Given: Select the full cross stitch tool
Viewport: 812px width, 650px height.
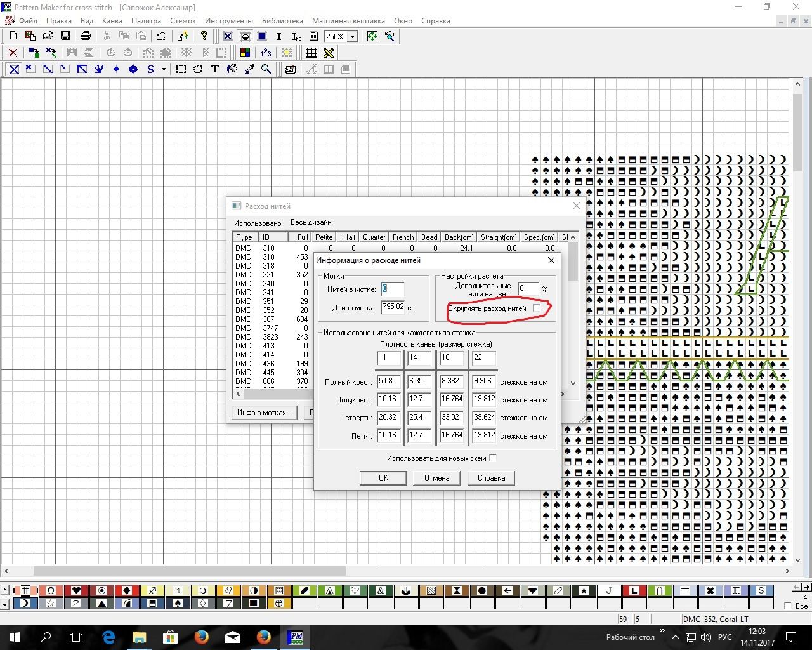Looking at the screenshot, I should coord(13,69).
